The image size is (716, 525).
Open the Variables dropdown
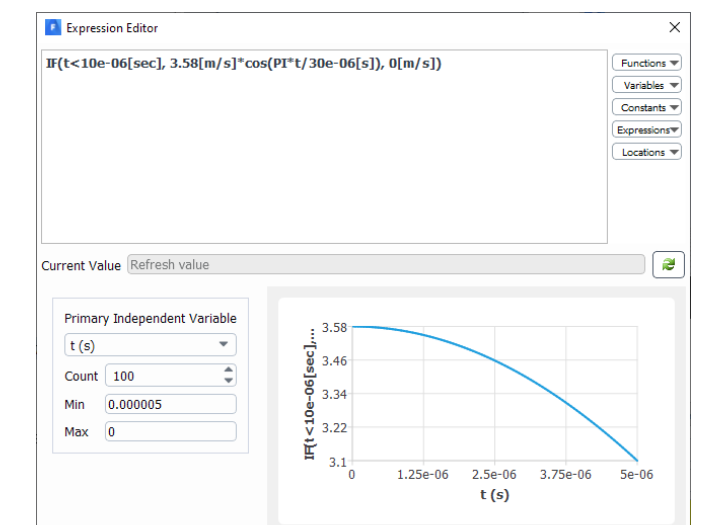coord(647,85)
